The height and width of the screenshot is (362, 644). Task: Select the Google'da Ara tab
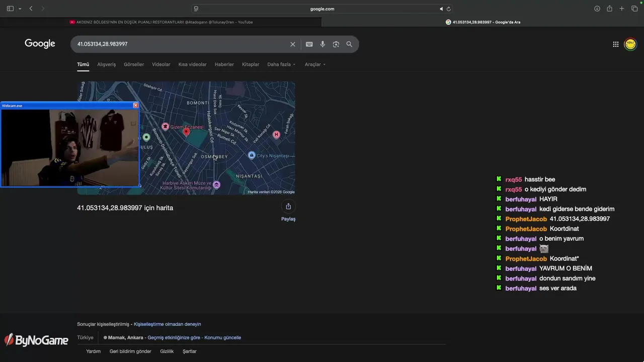pyautogui.click(x=483, y=22)
